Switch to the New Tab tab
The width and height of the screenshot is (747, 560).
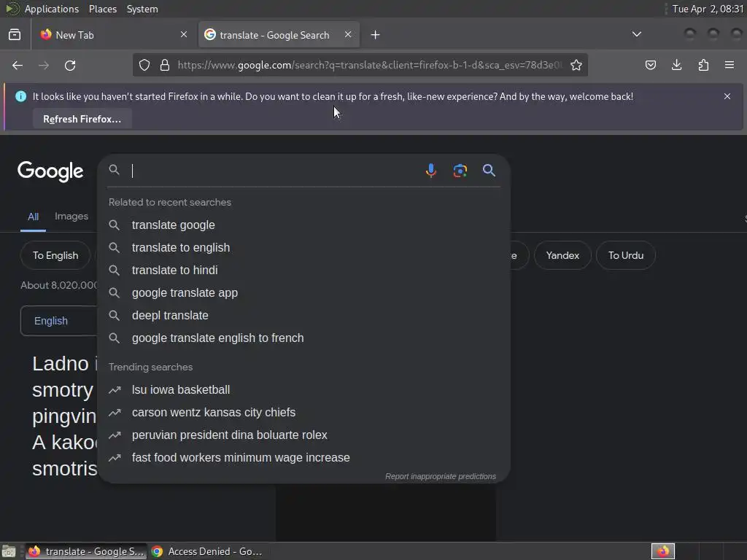pyautogui.click(x=112, y=35)
